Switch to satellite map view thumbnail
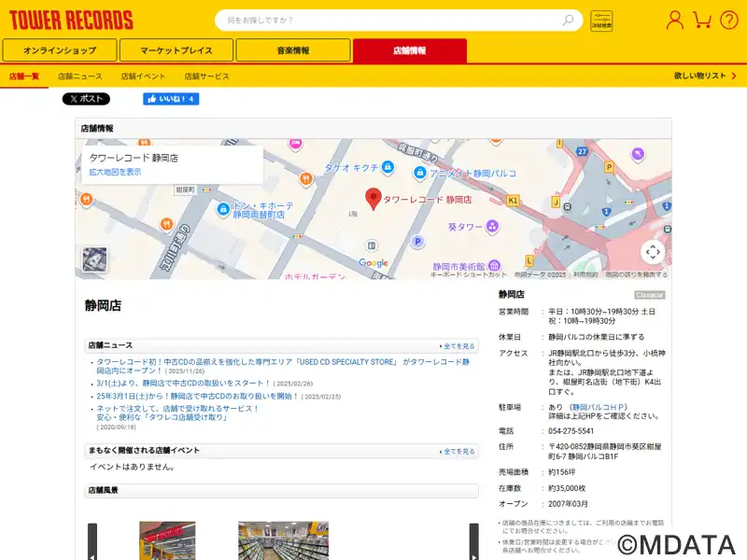The image size is (747, 560). [94, 259]
